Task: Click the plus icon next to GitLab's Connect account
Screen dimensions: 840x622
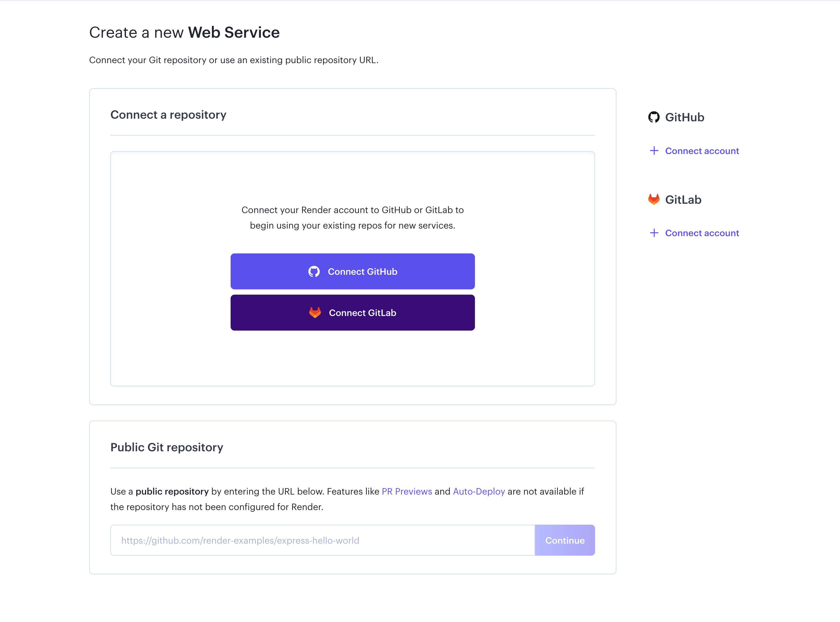Action: [654, 233]
